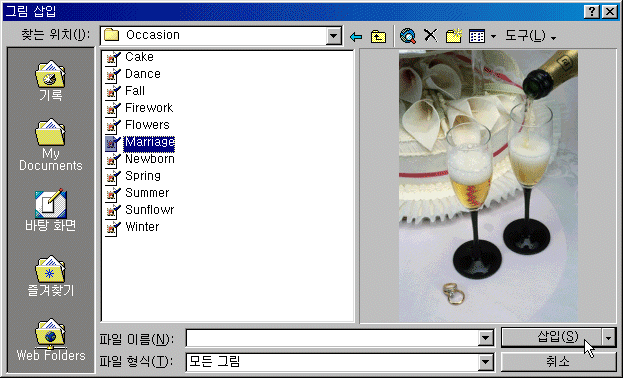This screenshot has height=378, width=623.
Task: Open the Views dropdown arrow
Action: point(493,37)
